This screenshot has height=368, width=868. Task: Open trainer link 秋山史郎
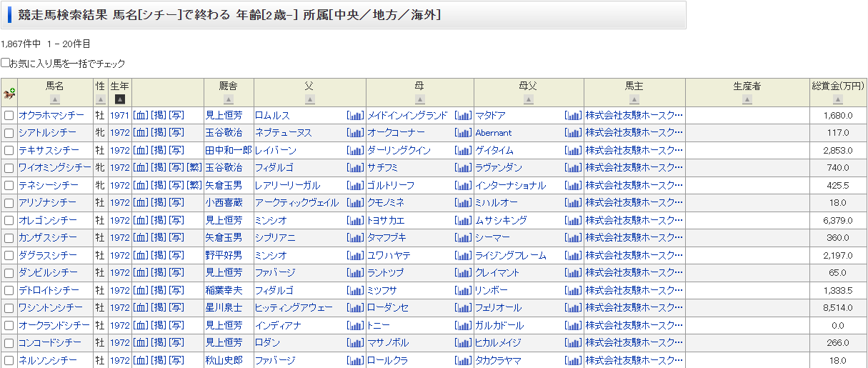pyautogui.click(x=224, y=360)
